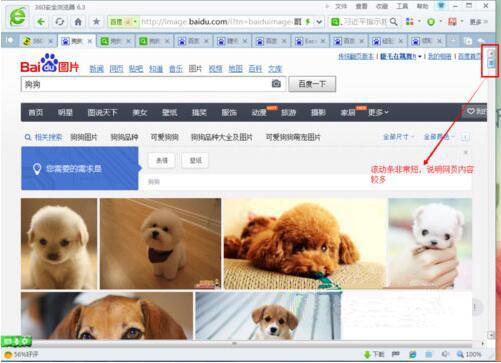Viewport: 501px width, 363px height.
Task: Open the 全部尺寸 size filter dropdown
Action: [x=398, y=137]
